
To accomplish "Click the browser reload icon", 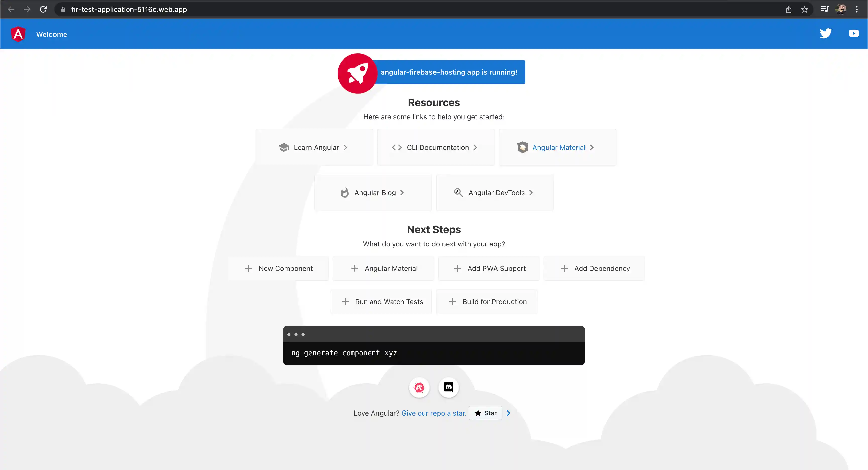I will point(43,10).
